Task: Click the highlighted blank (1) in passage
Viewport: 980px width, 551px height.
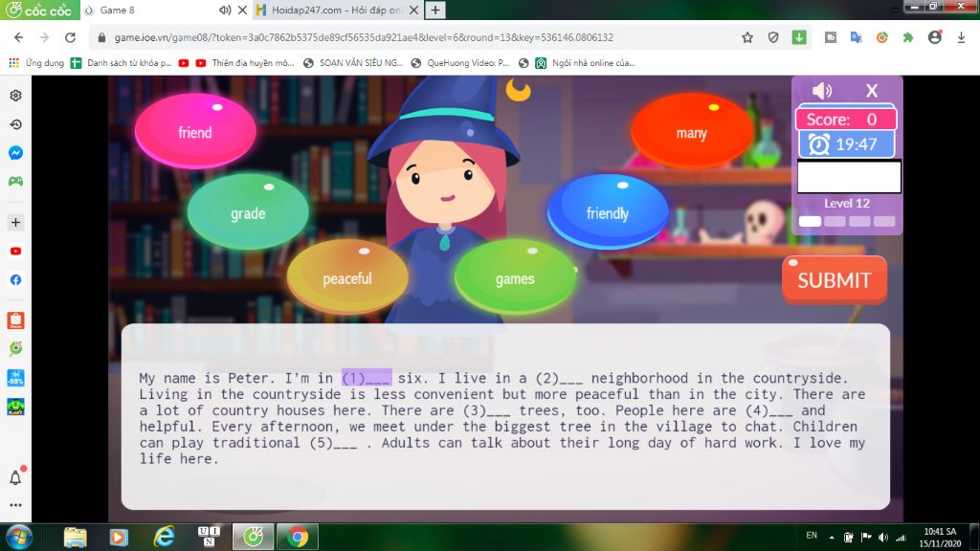Action: [x=367, y=378]
